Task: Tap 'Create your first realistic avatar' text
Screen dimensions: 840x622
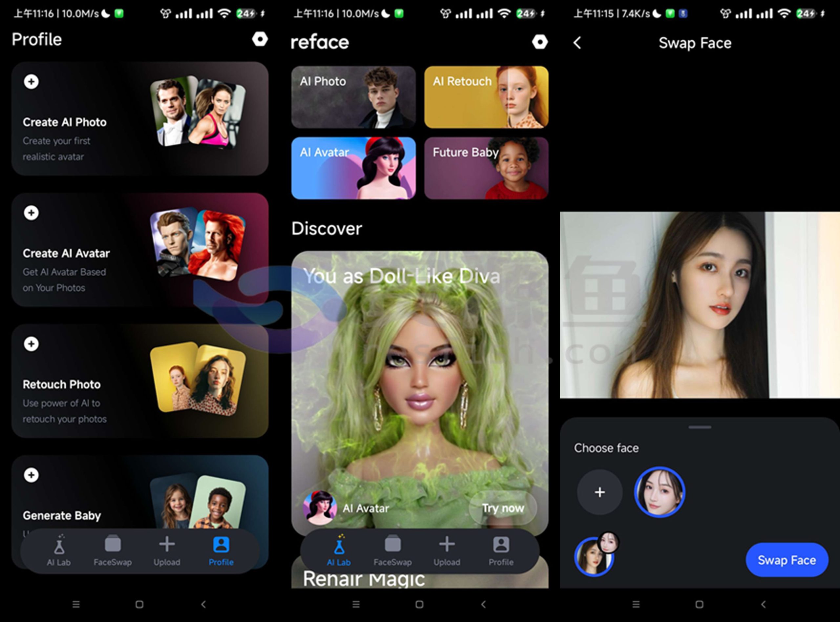Action: click(56, 149)
